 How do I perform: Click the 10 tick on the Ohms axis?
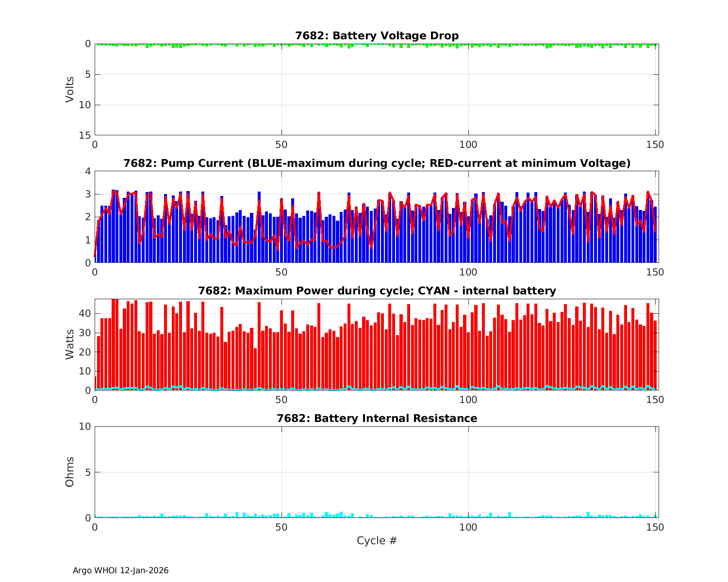[85, 426]
